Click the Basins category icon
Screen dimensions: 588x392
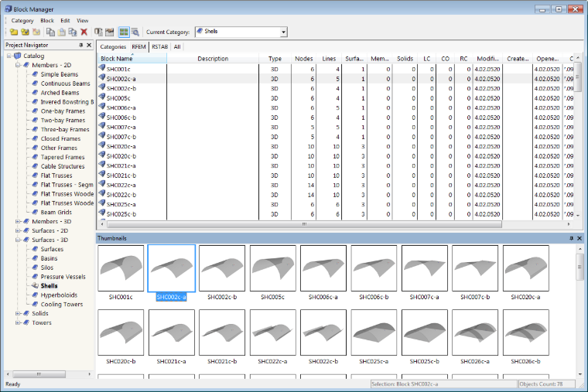35,258
